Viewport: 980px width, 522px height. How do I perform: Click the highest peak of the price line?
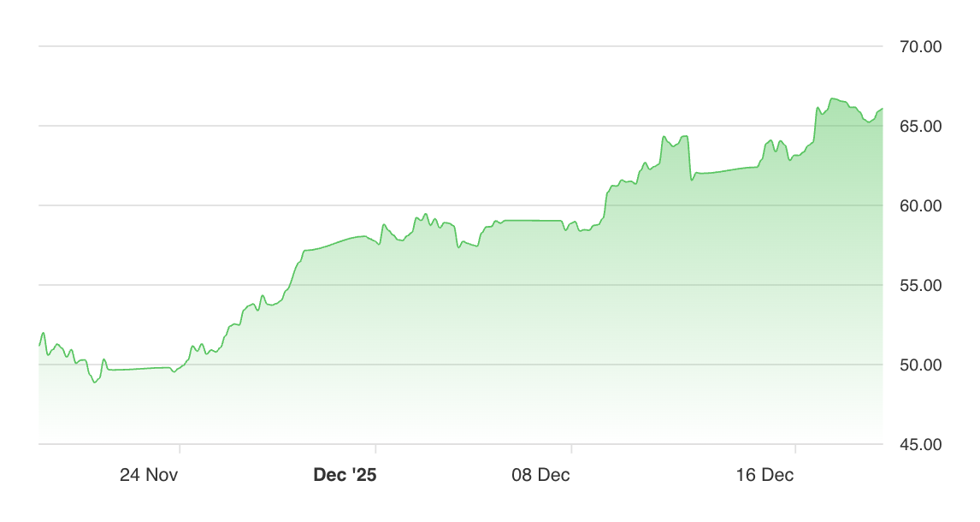(832, 99)
